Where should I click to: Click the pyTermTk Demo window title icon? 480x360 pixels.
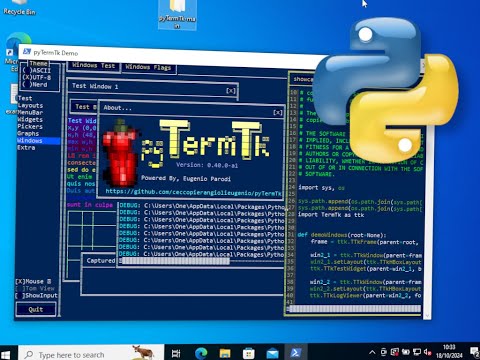27,52
